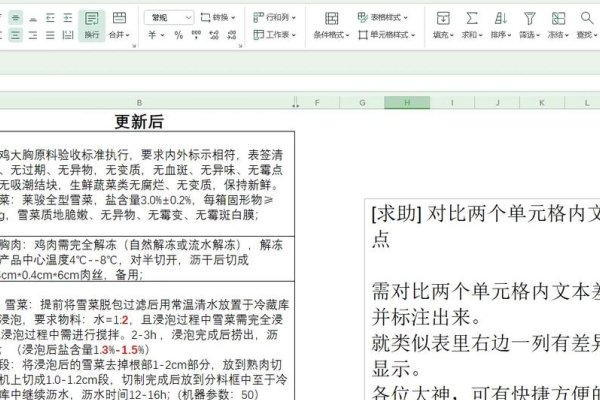
Task: Open the 转换 convert dropdown
Action: [218, 18]
